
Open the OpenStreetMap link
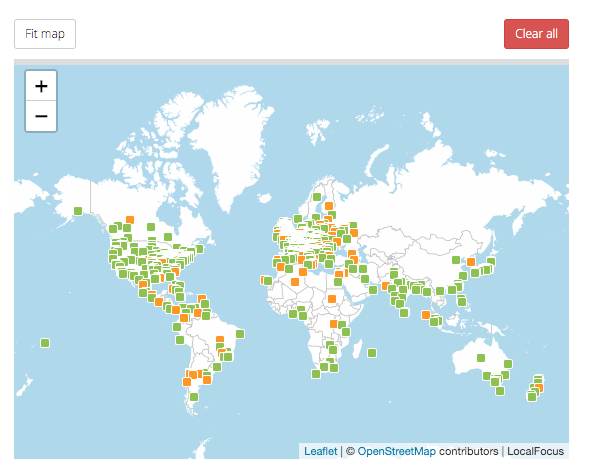pos(396,451)
